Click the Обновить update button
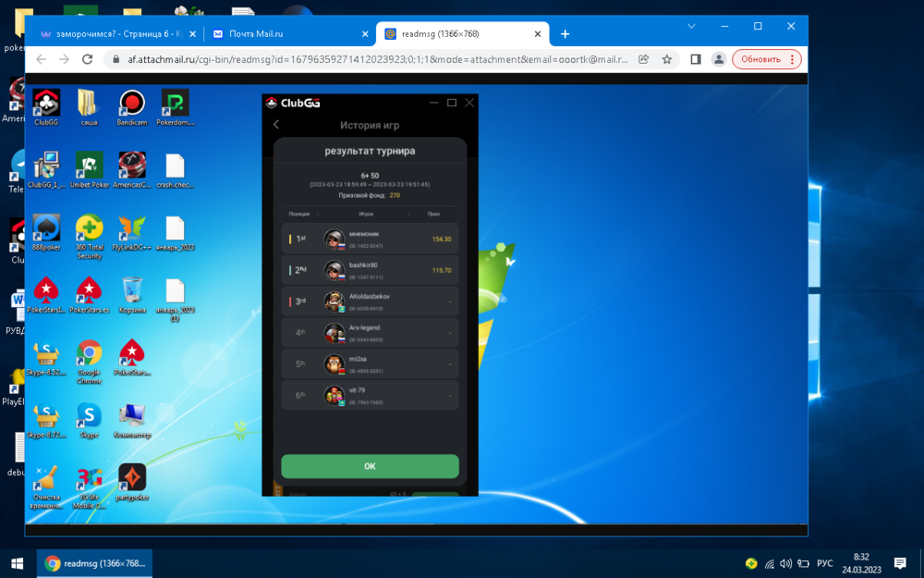924x578 pixels. click(x=766, y=59)
